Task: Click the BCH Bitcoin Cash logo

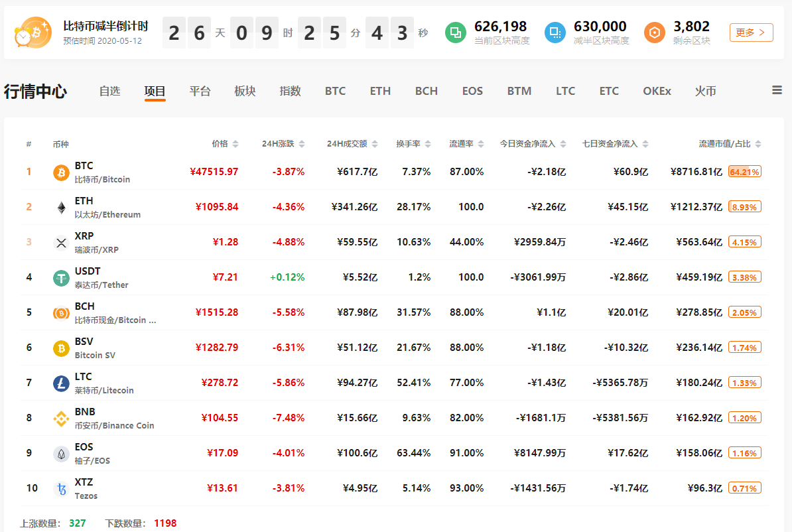Action: pyautogui.click(x=61, y=313)
